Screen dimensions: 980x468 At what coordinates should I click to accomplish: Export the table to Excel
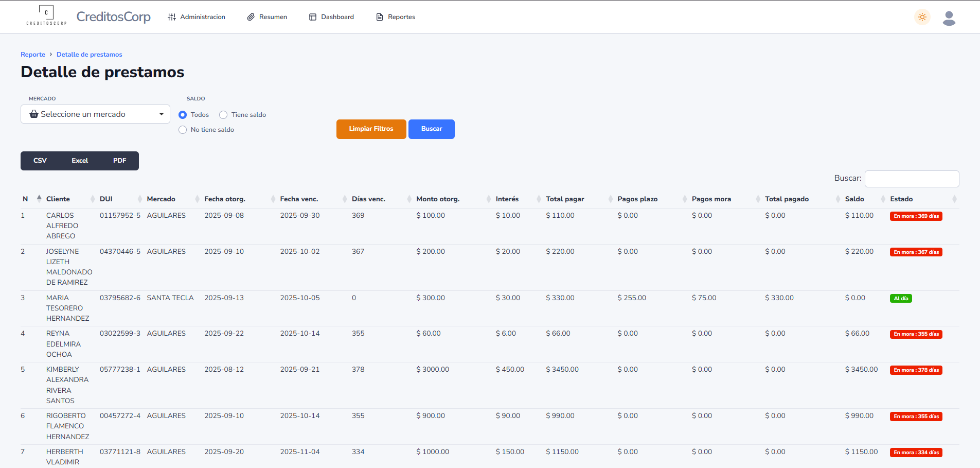(80, 161)
